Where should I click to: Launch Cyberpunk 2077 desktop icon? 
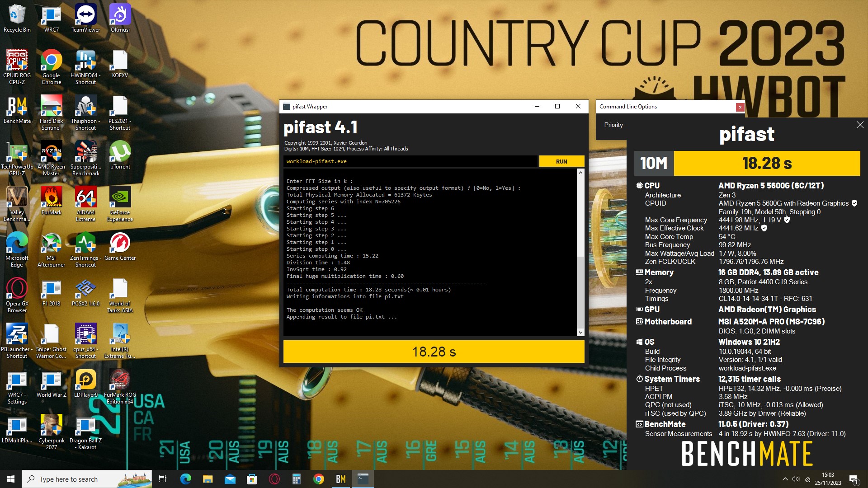[x=52, y=432]
